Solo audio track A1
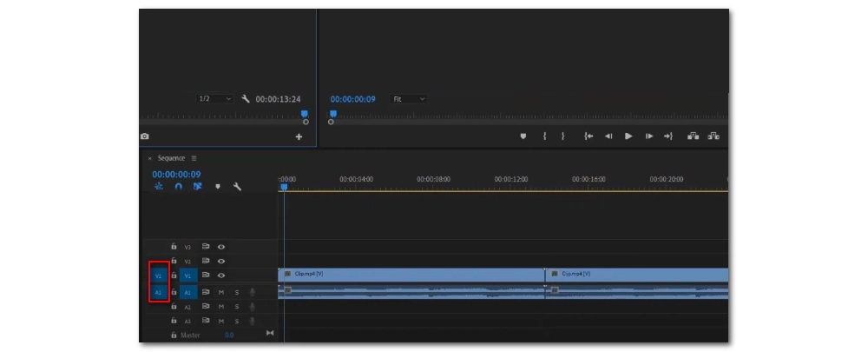The image size is (868, 352). click(x=236, y=291)
